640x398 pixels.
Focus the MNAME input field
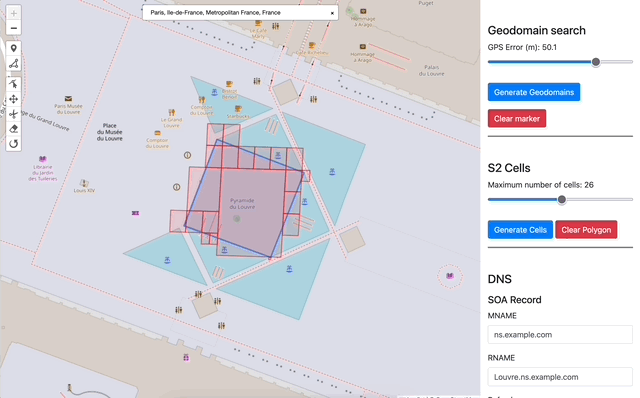[x=560, y=335]
